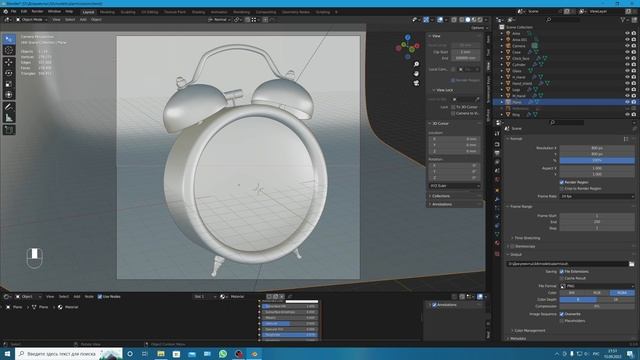Viewport: 640px width, 360px height.
Task: Open the Edit menu
Action: click(24, 11)
